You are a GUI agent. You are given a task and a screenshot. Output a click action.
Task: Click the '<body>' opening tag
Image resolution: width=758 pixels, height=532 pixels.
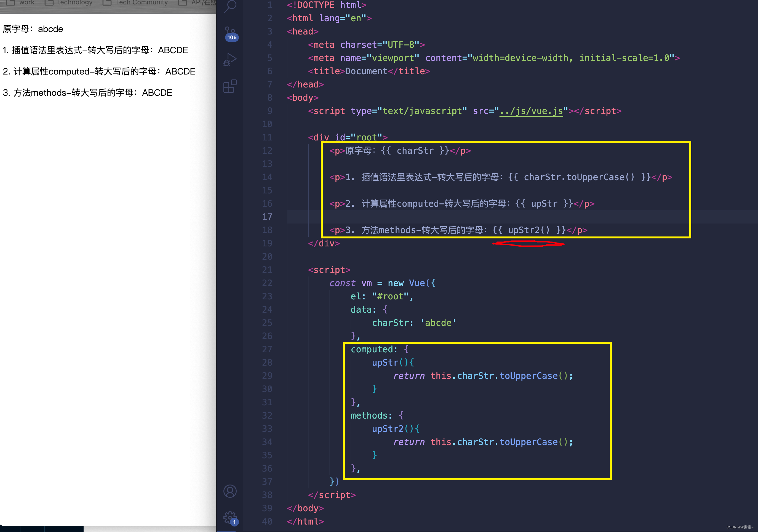coord(303,98)
